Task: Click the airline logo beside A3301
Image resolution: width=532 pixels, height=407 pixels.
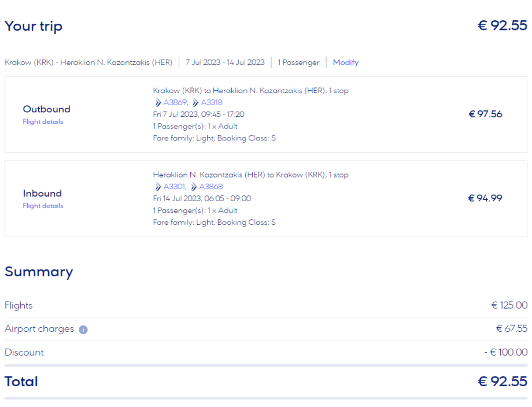Action: tap(158, 187)
